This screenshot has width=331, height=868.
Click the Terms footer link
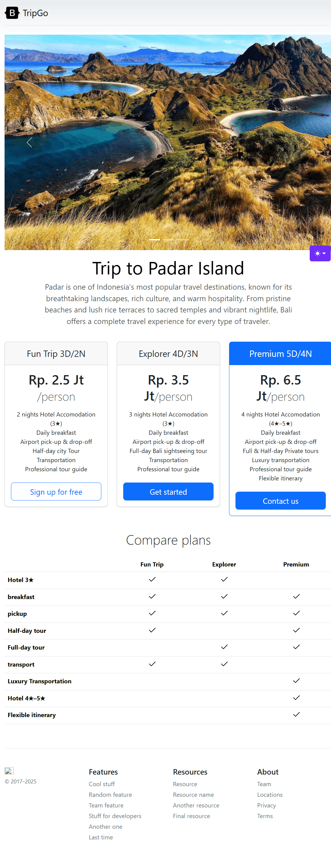coord(265,816)
